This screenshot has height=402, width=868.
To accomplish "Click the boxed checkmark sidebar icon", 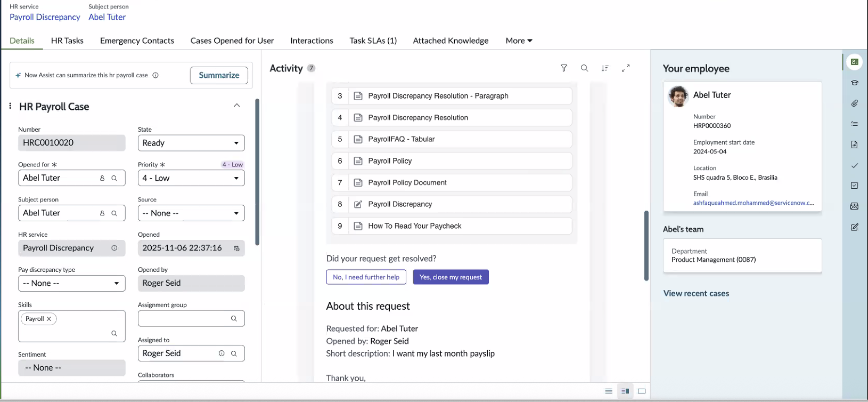I will coord(855,186).
